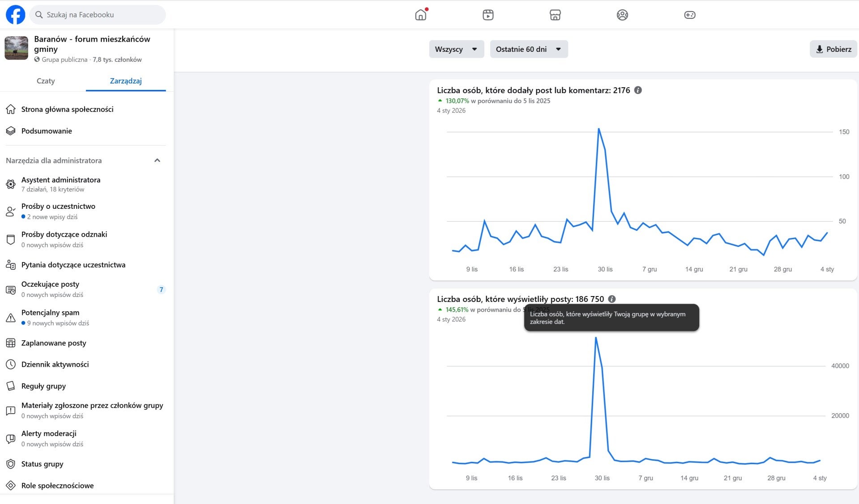859x504 pixels.
Task: Click the Baranów group cover thumbnail
Action: tap(17, 48)
